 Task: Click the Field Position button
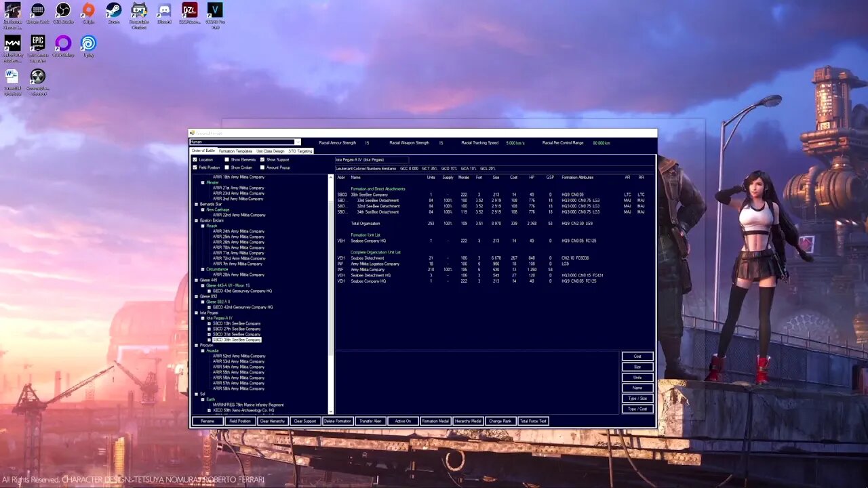pos(240,421)
